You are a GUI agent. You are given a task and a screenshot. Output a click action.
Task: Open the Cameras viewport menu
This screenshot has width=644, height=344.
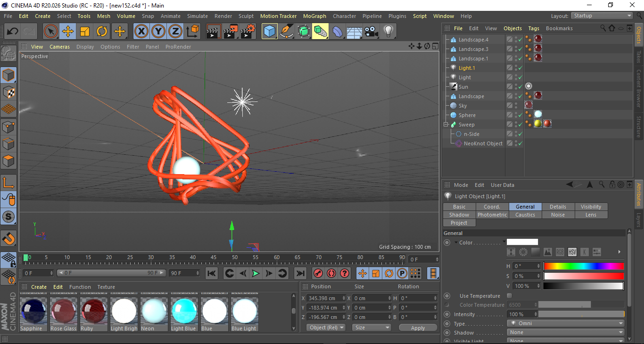(x=60, y=47)
